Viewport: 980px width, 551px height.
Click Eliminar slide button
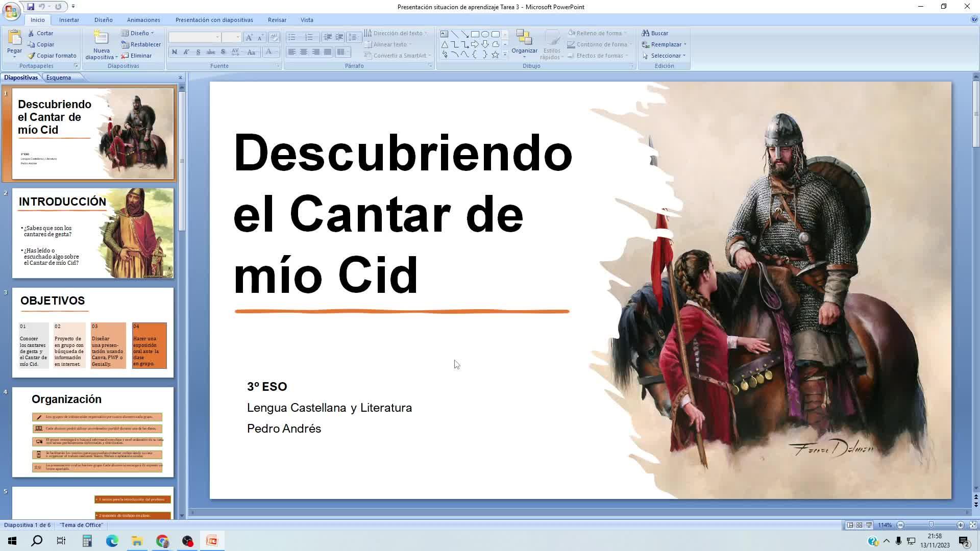click(136, 56)
